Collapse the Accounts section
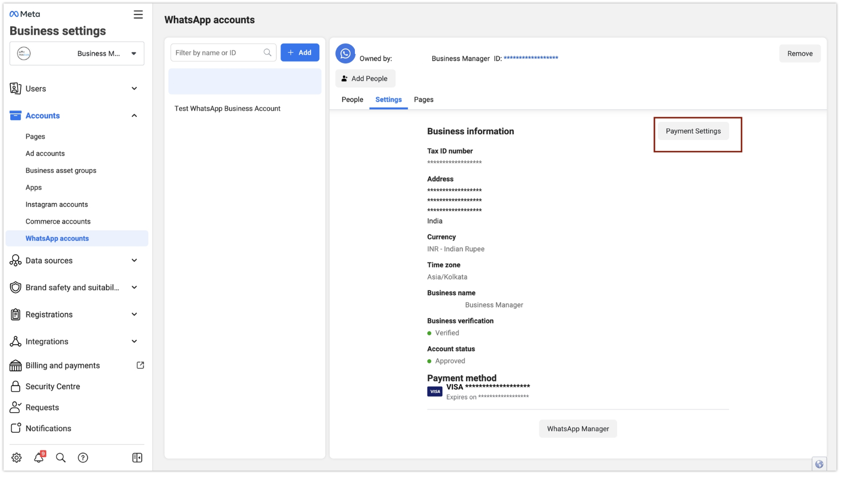Image resolution: width=868 pixels, height=502 pixels. pos(134,115)
